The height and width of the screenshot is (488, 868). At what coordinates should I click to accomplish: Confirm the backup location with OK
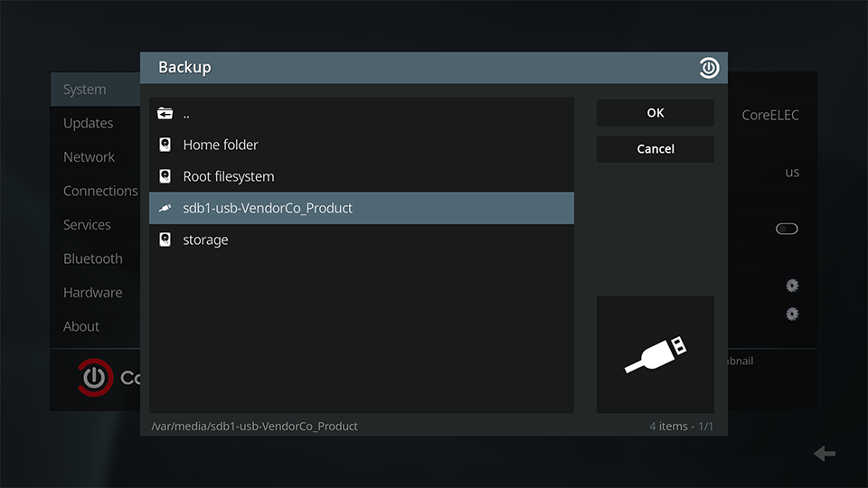(x=656, y=113)
